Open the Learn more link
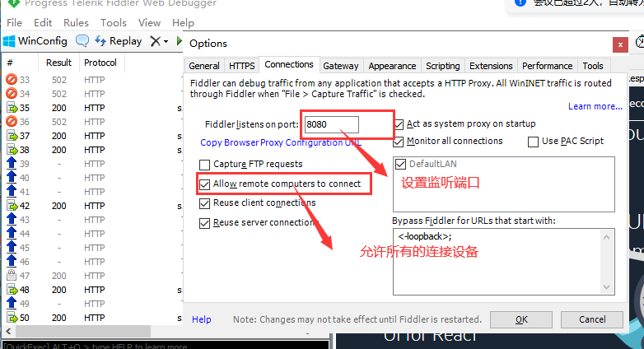Image resolution: width=644 pixels, height=349 pixels. point(595,106)
